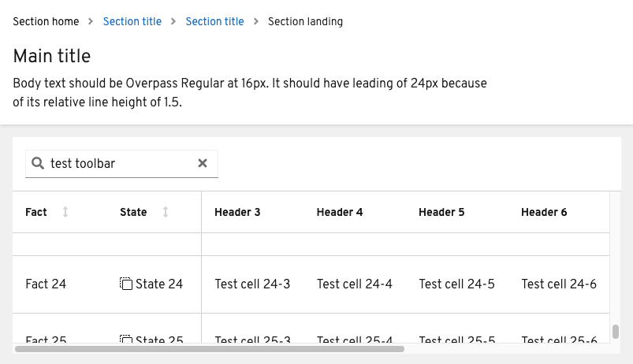Click the chevron after Section home
The width and height of the screenshot is (633, 364).
point(91,21)
